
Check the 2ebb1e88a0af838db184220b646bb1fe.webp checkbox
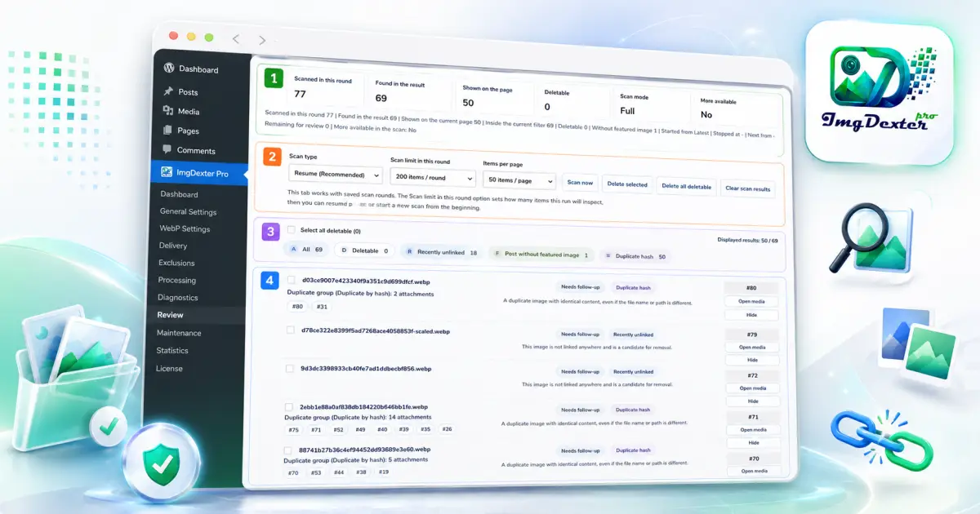pyautogui.click(x=288, y=406)
